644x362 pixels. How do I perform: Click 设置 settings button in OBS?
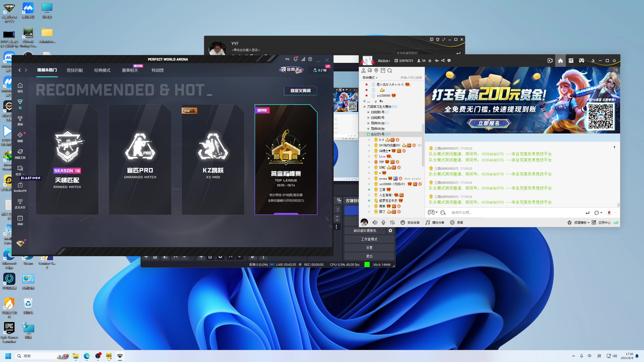point(369,248)
